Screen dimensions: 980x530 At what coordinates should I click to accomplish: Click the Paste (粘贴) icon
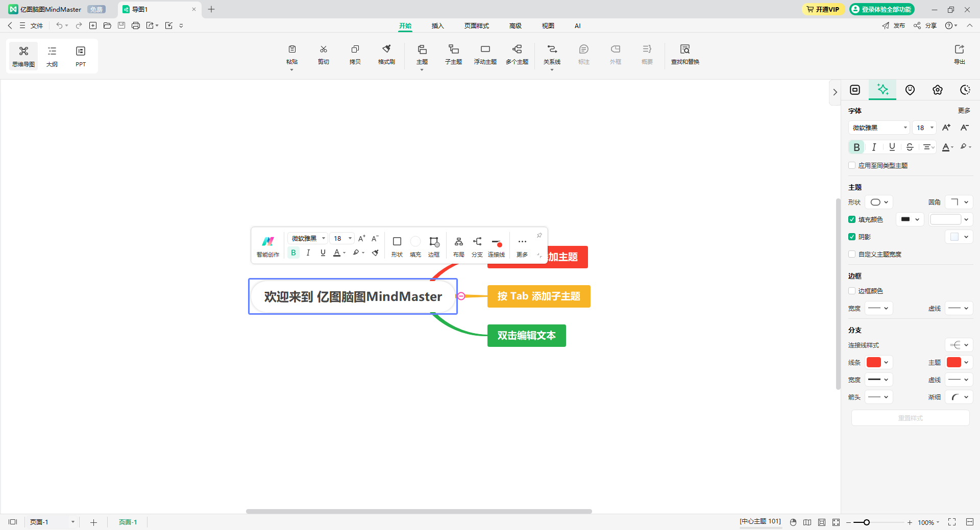point(292,49)
